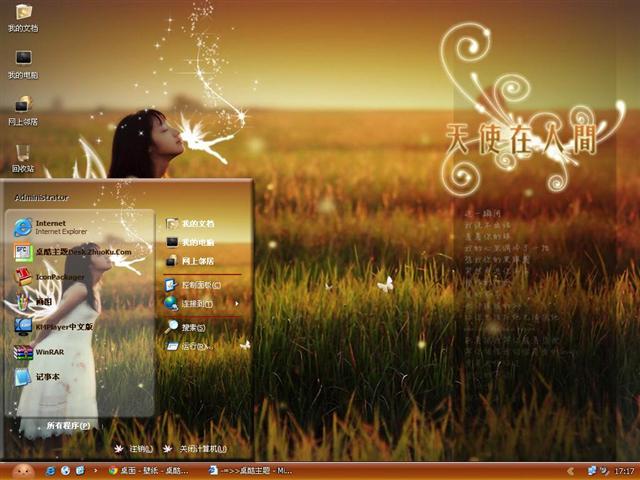Open the 我的文档 desktop icon
This screenshot has height=480, width=640.
(23, 18)
